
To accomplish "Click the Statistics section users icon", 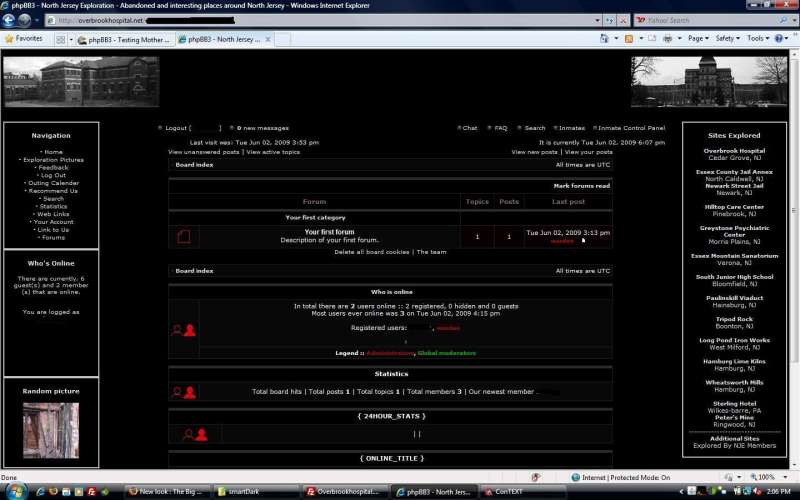I will [x=183, y=392].
